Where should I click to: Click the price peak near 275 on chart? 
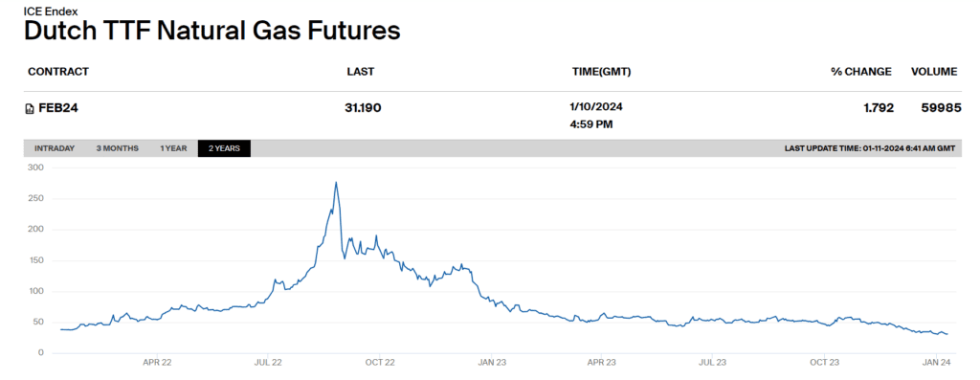click(336, 183)
